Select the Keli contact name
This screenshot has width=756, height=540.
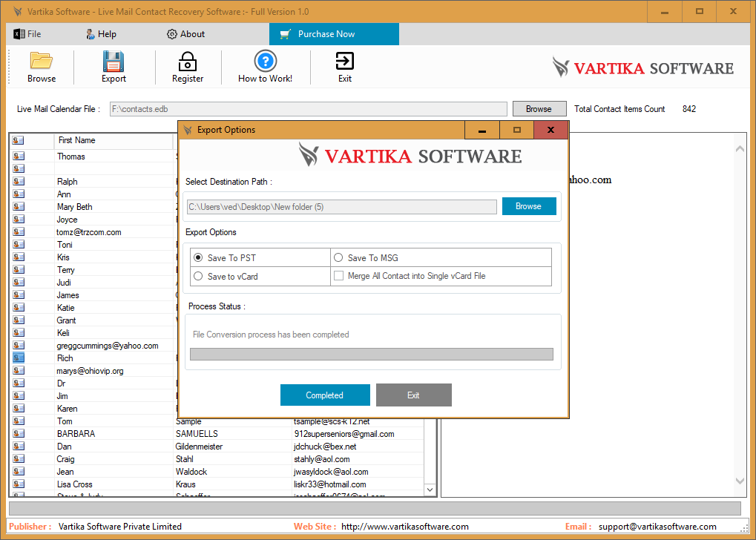[63, 332]
